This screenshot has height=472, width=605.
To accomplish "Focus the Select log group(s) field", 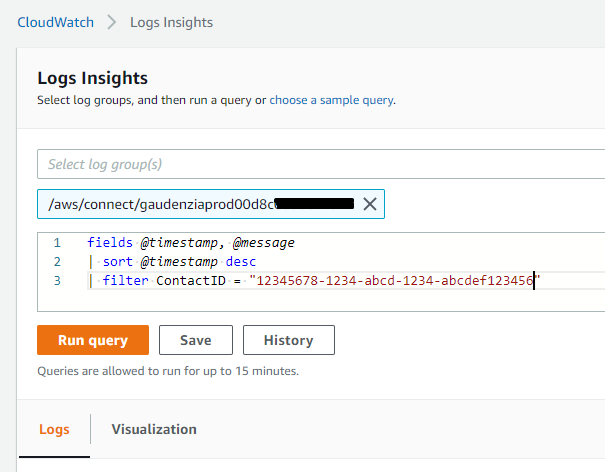I will point(321,164).
